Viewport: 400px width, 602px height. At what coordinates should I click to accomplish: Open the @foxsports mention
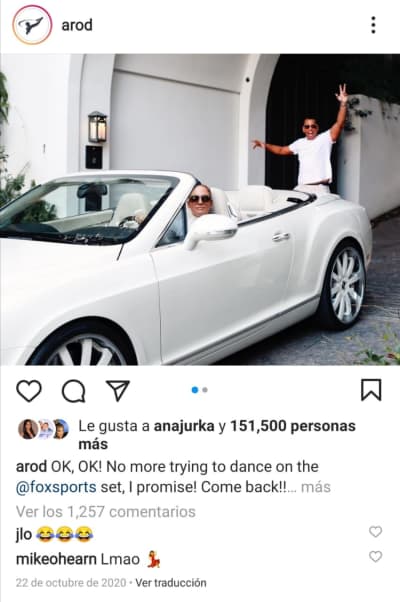pyautogui.click(x=56, y=487)
